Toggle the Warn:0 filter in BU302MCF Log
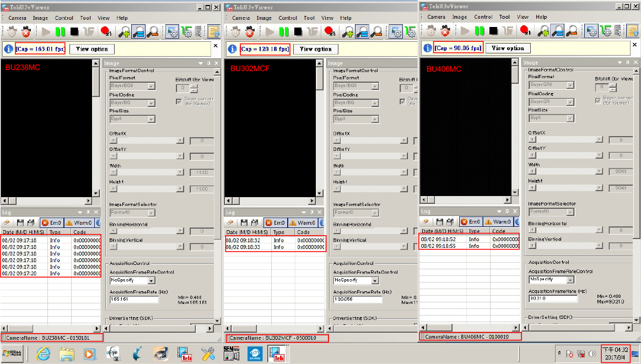This screenshot has height=364, width=641. pyautogui.click(x=302, y=222)
